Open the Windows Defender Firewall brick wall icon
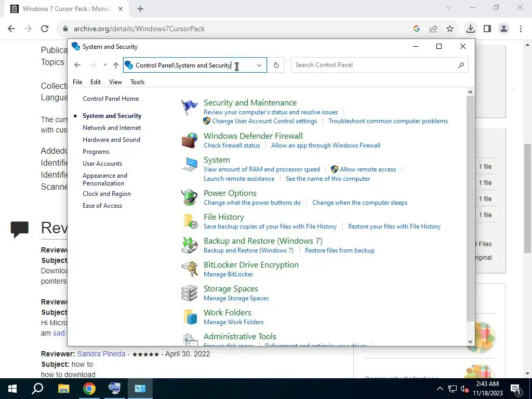Image resolution: width=532 pixels, height=399 pixels. click(x=189, y=140)
